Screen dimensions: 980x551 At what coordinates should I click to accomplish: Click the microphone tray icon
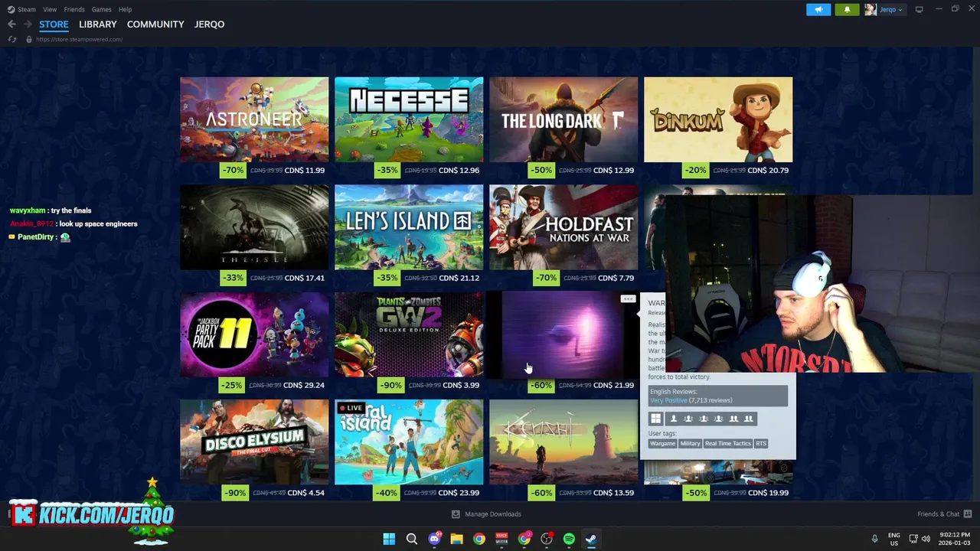(x=874, y=539)
